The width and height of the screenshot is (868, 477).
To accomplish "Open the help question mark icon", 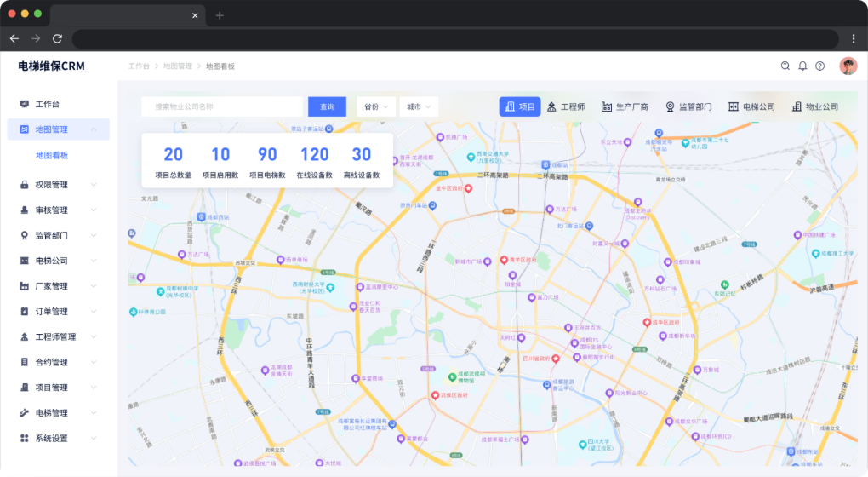I will pyautogui.click(x=819, y=66).
